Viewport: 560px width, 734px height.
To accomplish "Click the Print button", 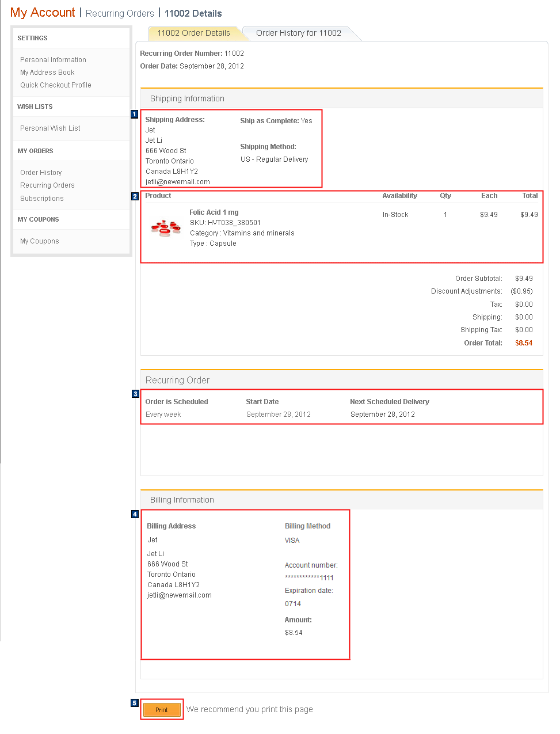I will tap(162, 709).
